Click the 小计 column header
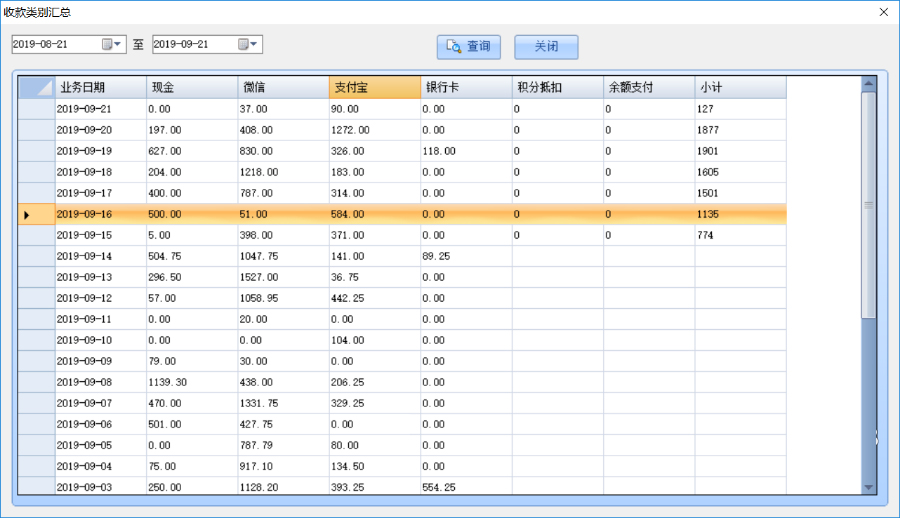The width and height of the screenshot is (900, 518). (740, 87)
